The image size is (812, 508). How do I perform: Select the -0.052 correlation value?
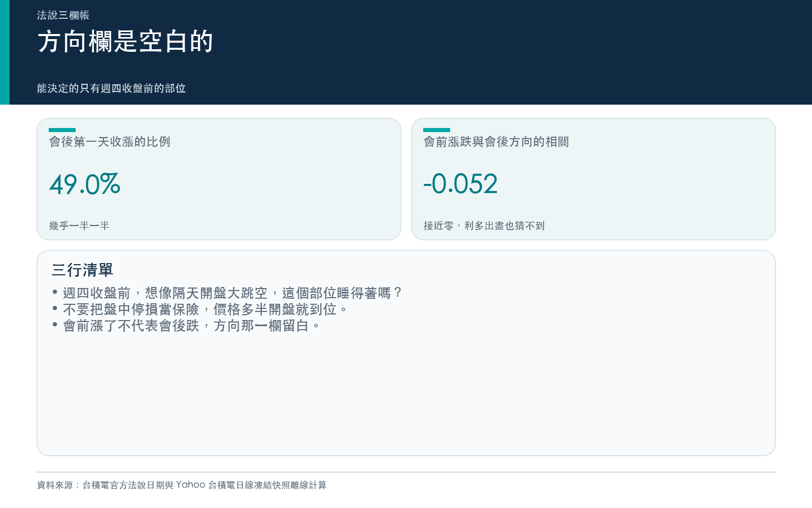(460, 184)
